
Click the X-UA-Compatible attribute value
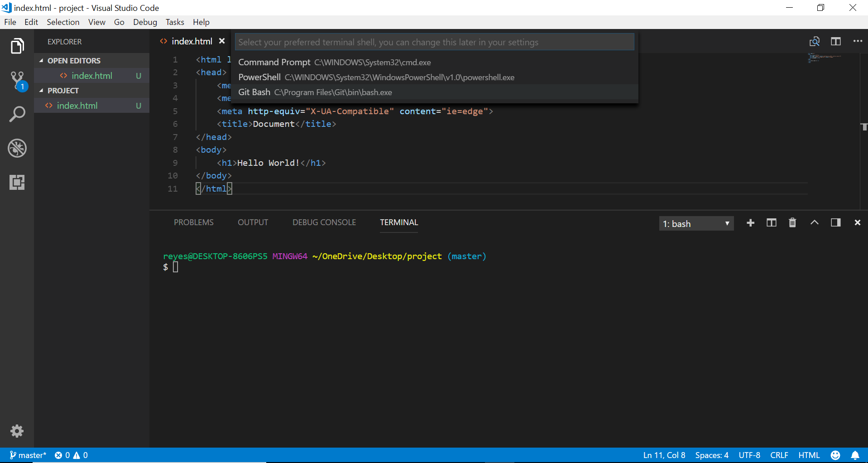[350, 111]
